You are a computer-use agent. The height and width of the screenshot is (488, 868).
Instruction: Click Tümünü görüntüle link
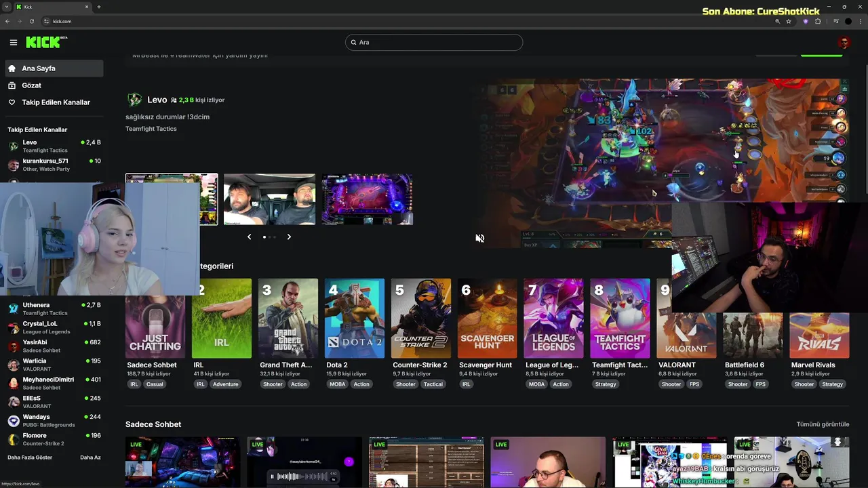click(823, 424)
